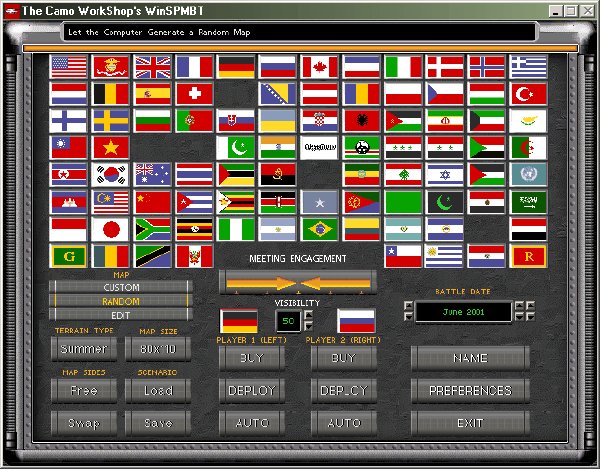The height and width of the screenshot is (469, 600).
Task: Choose the Malaysia flag
Action: [x=111, y=202]
